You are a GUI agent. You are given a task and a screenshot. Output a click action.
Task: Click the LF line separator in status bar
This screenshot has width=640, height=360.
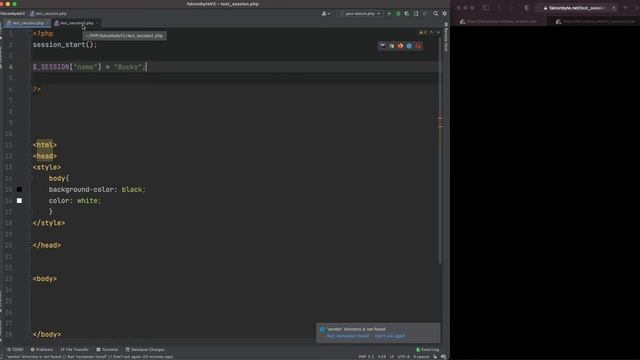point(391,357)
